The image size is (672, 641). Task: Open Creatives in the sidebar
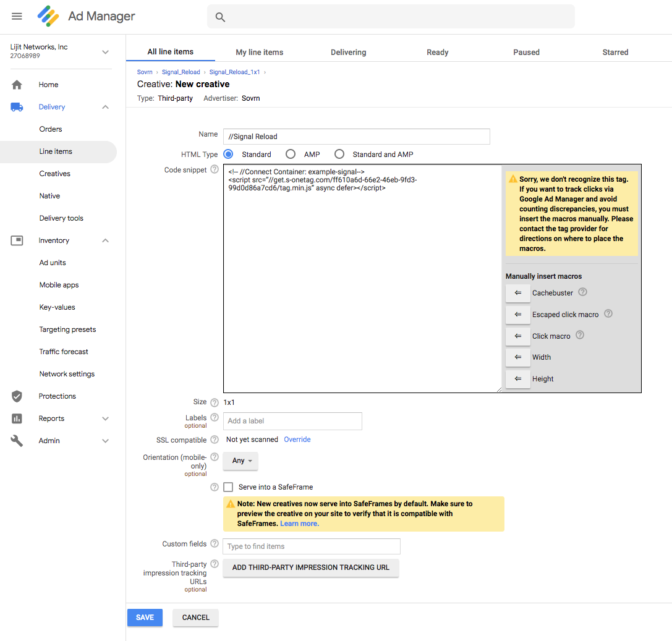(55, 174)
